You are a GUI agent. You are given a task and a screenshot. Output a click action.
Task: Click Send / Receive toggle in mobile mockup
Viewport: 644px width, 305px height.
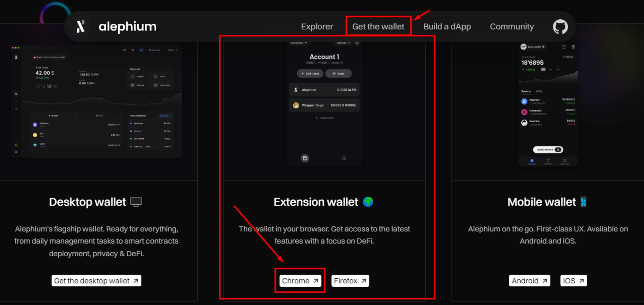click(548, 150)
